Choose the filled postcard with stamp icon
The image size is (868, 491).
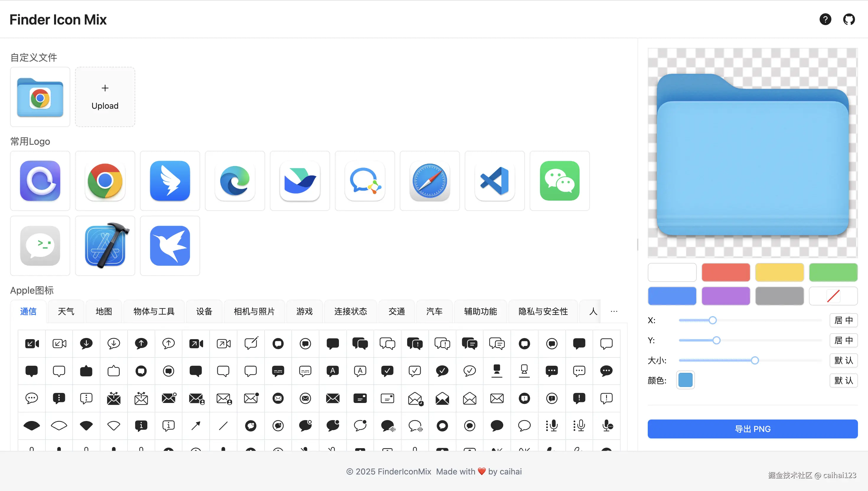(x=360, y=398)
